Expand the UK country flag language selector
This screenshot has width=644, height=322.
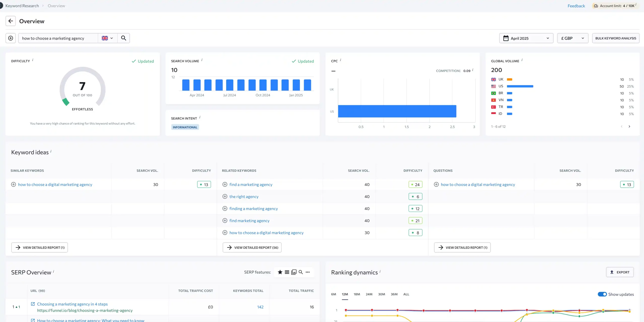107,38
